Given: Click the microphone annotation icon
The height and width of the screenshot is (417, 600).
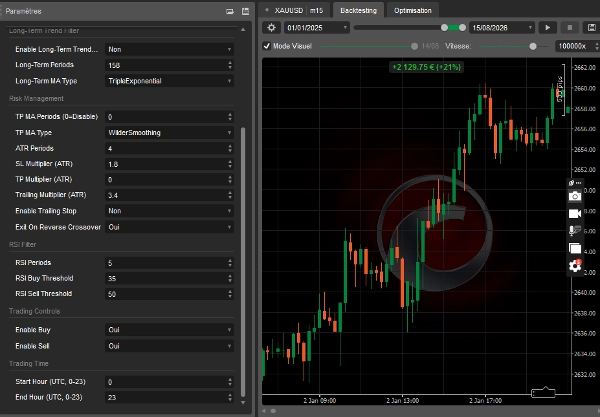Looking at the screenshot, I should click(575, 230).
